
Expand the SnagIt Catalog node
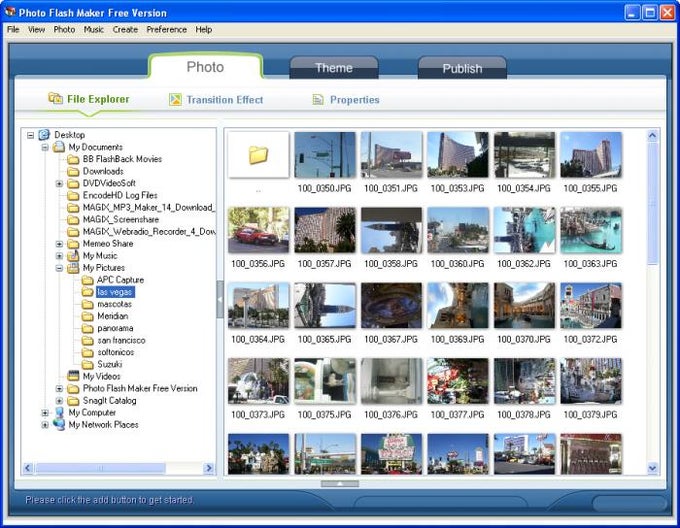[59, 401]
